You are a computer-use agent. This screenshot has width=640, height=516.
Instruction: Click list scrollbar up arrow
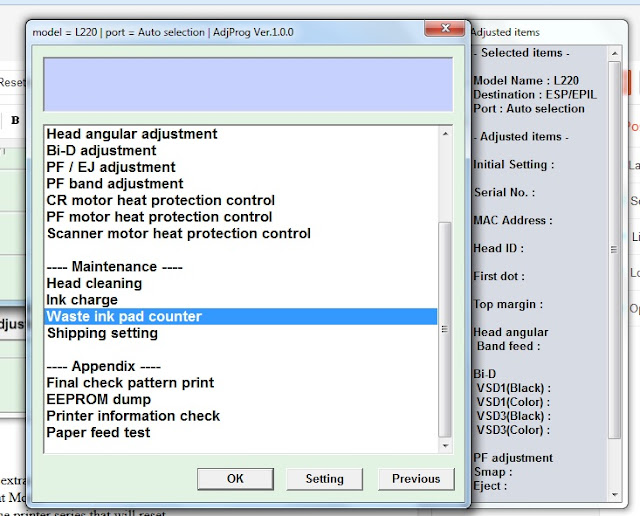[445, 133]
